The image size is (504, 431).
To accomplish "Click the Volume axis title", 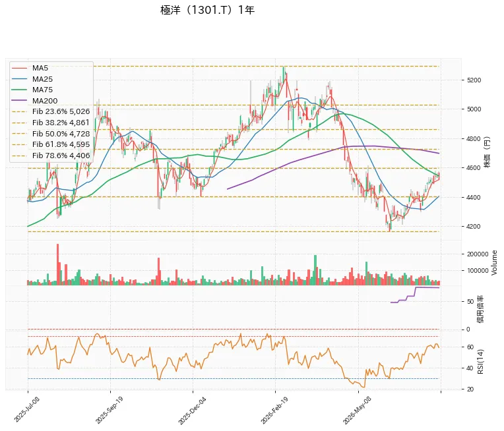I will pos(494,263).
